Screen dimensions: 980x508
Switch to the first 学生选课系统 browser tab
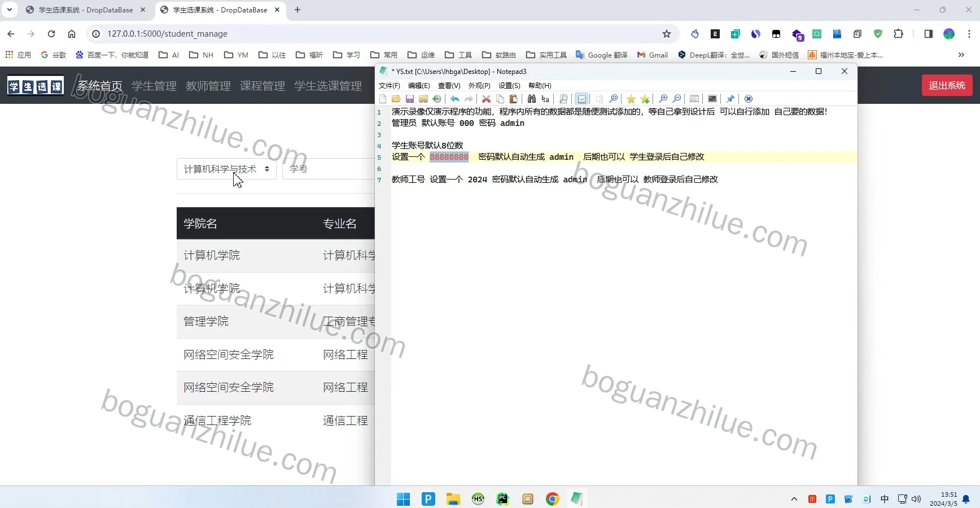tap(86, 10)
